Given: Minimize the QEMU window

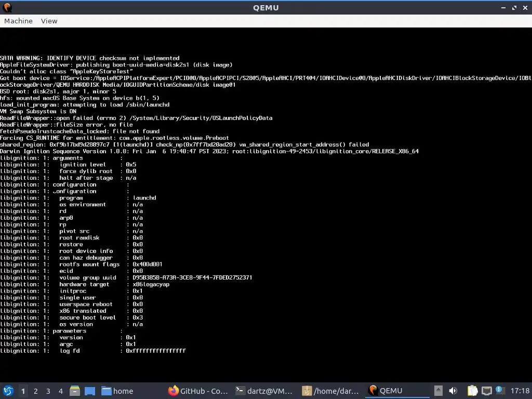Looking at the screenshot, I should pyautogui.click(x=503, y=7).
